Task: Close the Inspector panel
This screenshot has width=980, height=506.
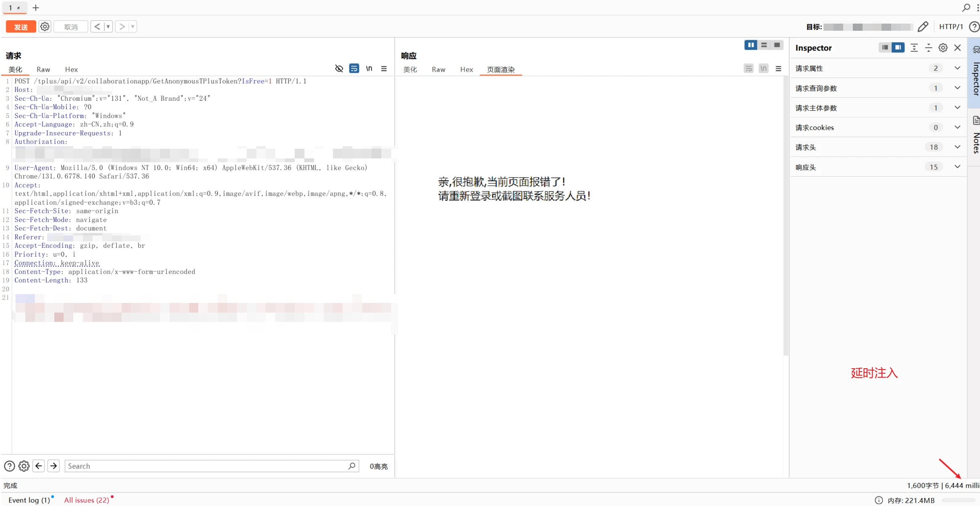Action: pos(958,48)
